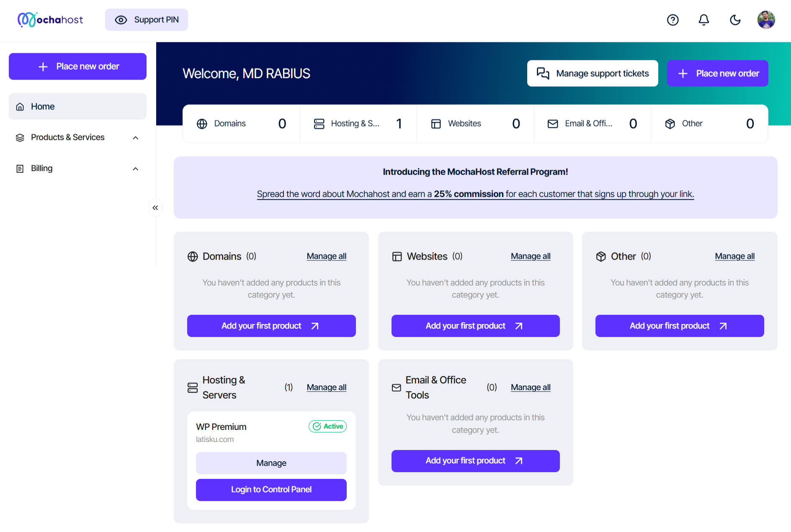Screen dimensions: 791x532
Task: Expand Products & Services chevron
Action: (x=135, y=138)
